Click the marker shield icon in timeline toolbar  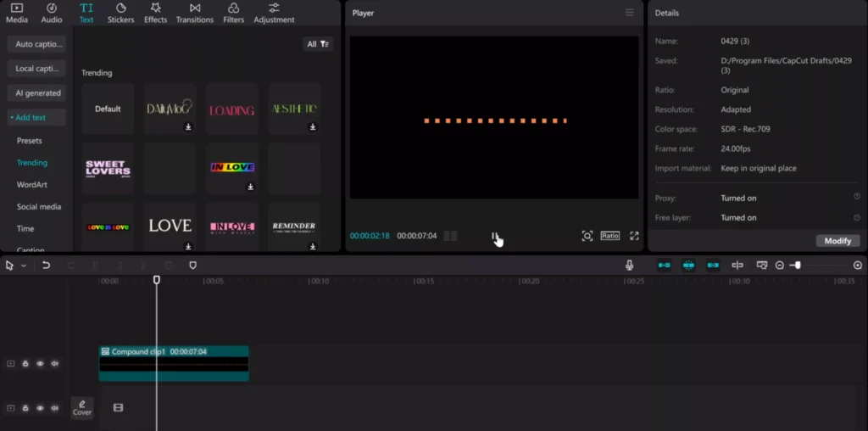192,266
